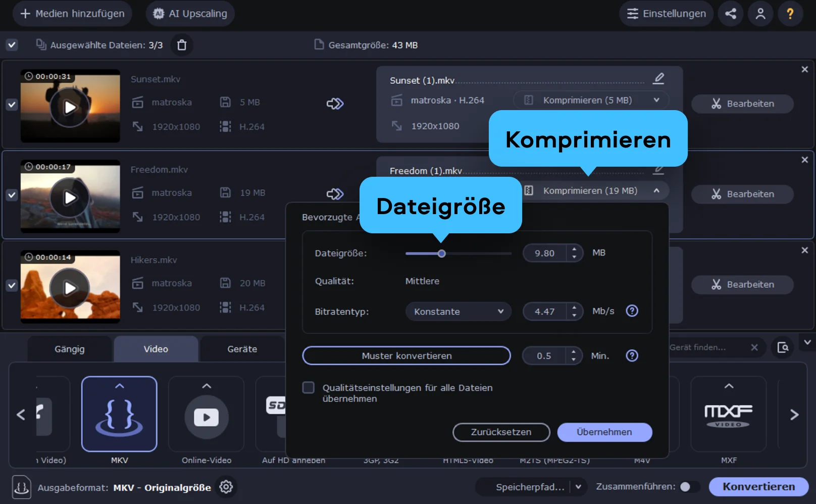
Task: Click Bearbeiten for Sunset.mkv
Action: [x=742, y=104]
